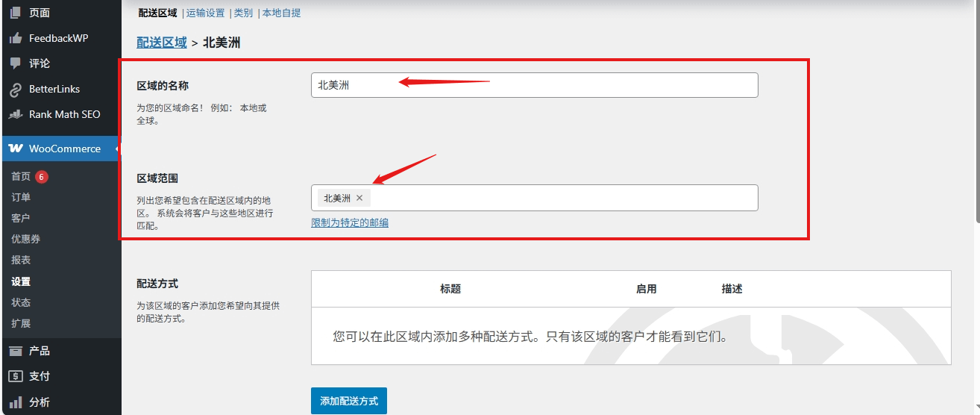This screenshot has width=980, height=415.
Task: Open the 优惠券 coupons submenu
Action: click(26, 239)
